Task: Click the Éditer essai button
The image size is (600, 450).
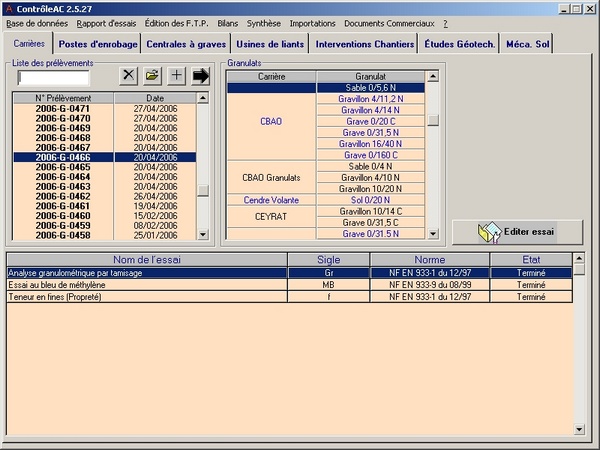Action: click(x=517, y=231)
